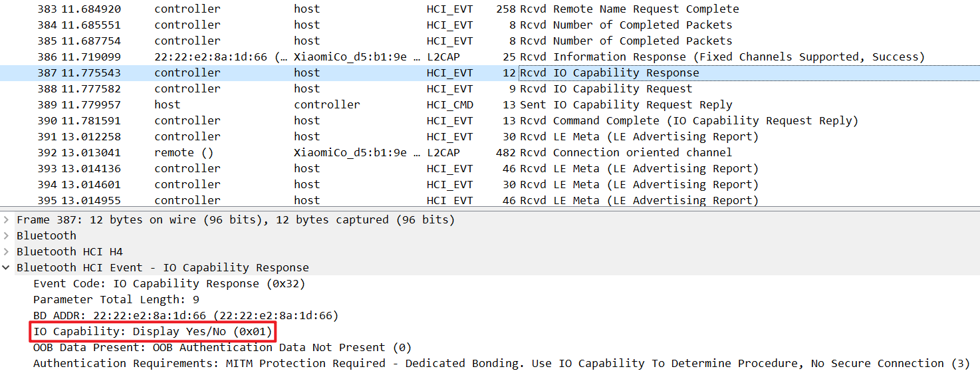The height and width of the screenshot is (387, 980).
Task: Click the IO Capability Display Yes/No field
Action: pos(153,331)
